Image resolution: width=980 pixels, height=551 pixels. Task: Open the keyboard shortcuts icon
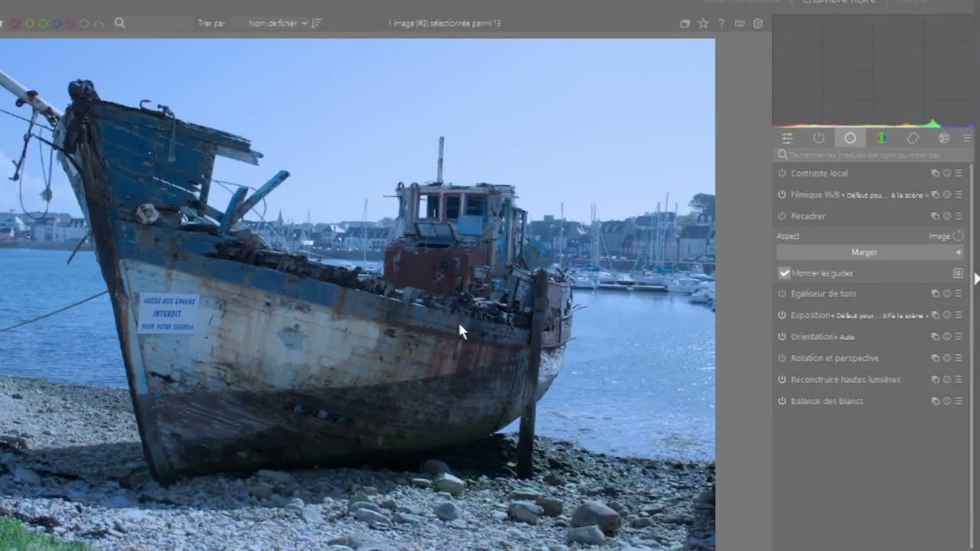[x=740, y=24]
